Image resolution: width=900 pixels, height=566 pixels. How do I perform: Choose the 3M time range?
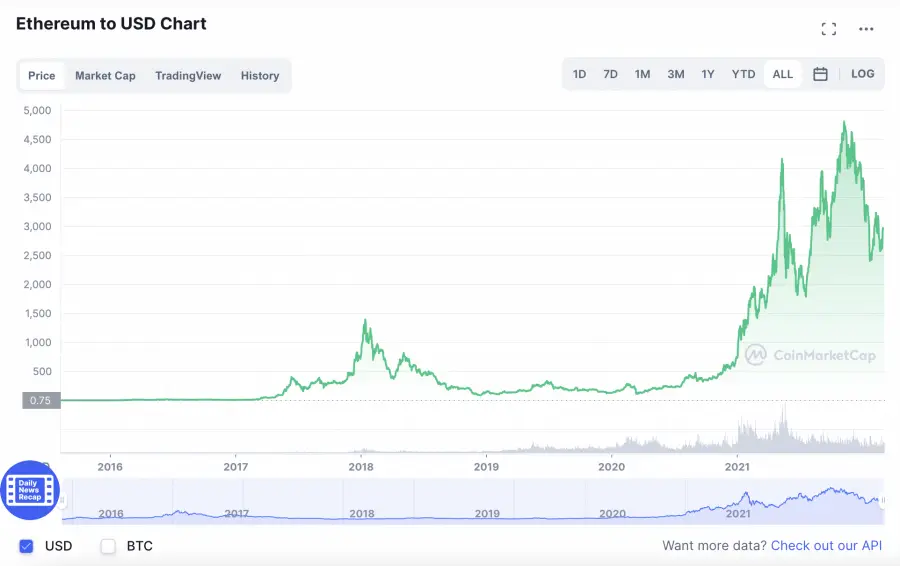tap(676, 74)
